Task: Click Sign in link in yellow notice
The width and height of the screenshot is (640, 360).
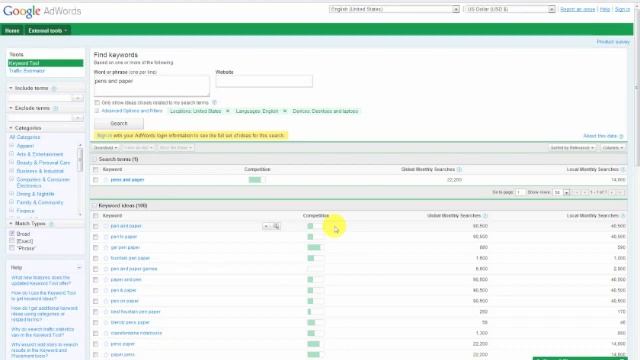Action: pos(104,136)
